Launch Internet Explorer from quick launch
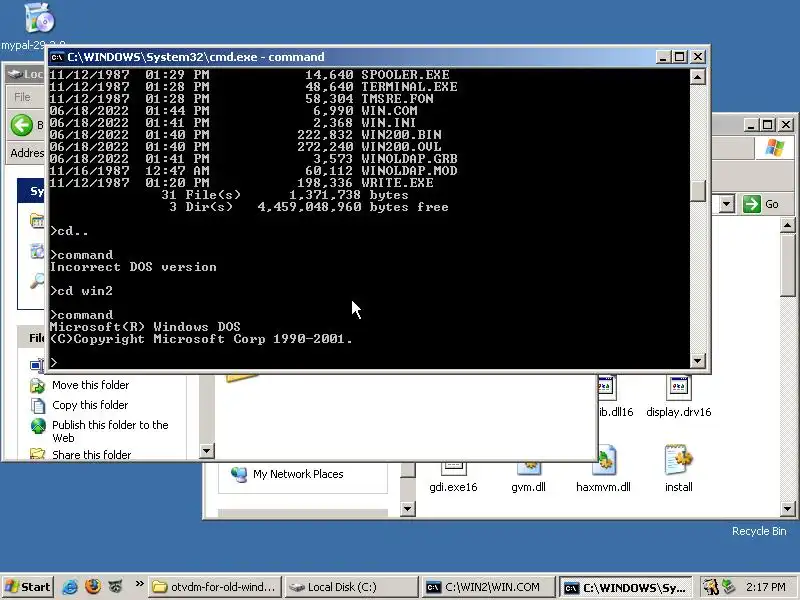The width and height of the screenshot is (800, 600). 70,587
